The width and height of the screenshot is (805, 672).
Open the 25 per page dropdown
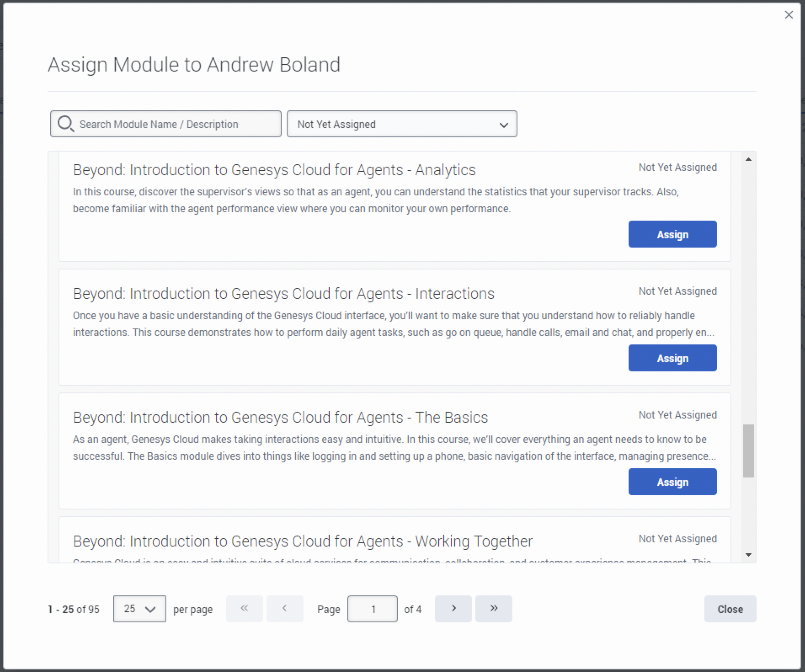[x=139, y=608]
